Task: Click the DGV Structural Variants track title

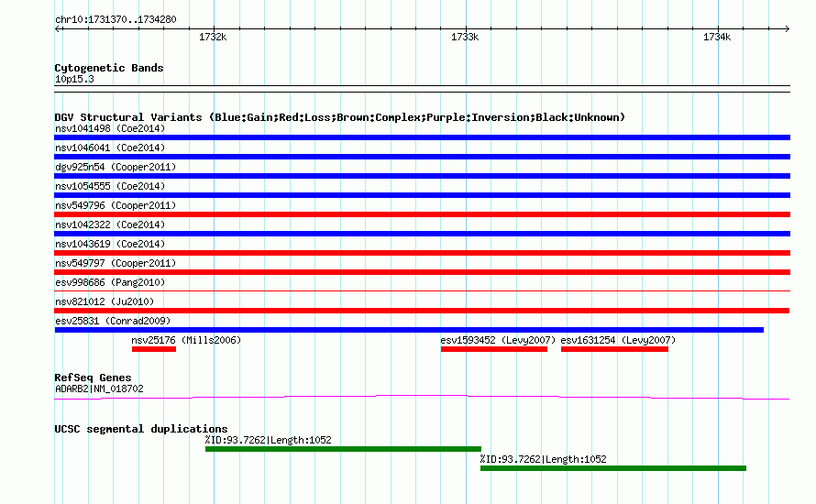Action: pos(339,117)
